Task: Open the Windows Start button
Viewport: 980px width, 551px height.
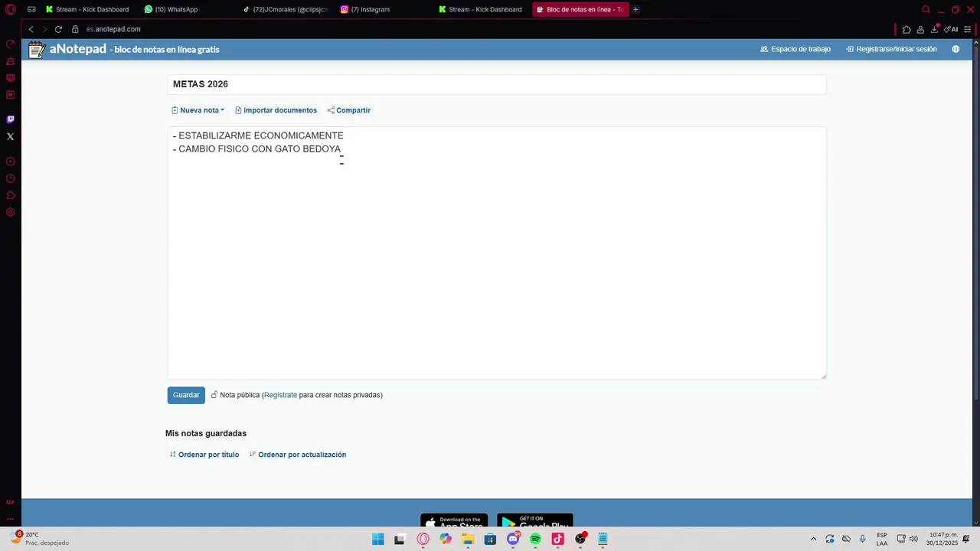Action: point(377,539)
